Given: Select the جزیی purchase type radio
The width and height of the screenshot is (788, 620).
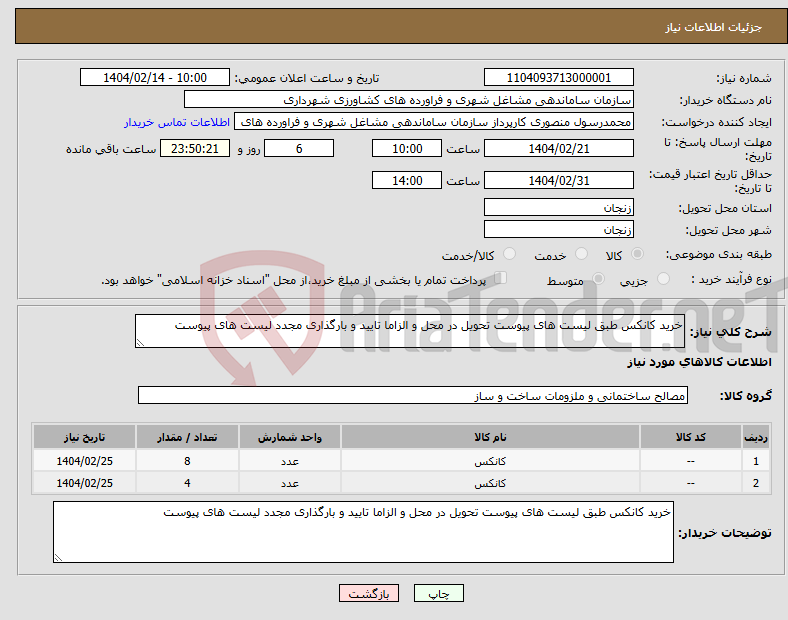Looking at the screenshot, I should (x=663, y=279).
